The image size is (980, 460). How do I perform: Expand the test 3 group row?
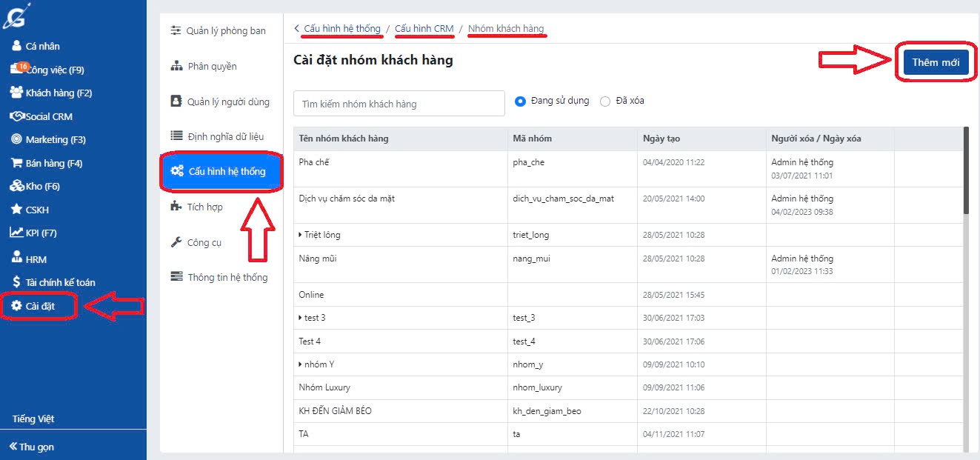(x=300, y=318)
